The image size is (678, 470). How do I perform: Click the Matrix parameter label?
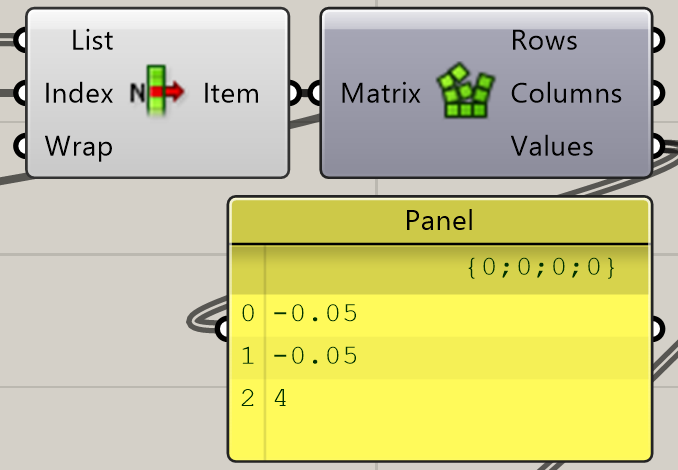[x=381, y=93]
